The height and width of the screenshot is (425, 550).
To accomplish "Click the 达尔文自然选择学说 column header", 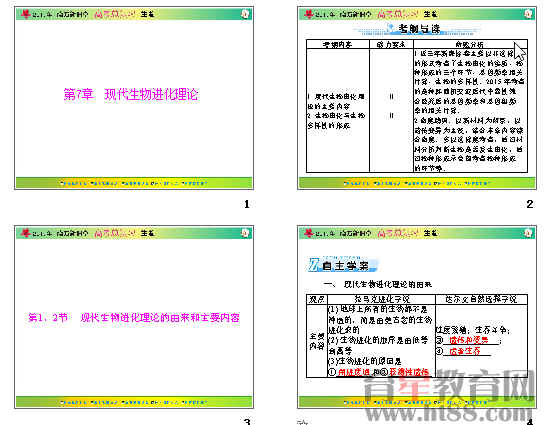I will tap(481, 299).
